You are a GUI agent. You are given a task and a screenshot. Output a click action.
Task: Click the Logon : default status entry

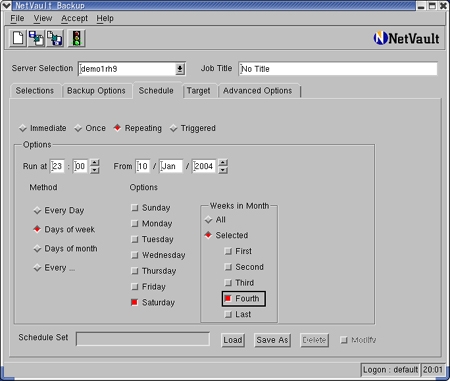click(x=390, y=370)
